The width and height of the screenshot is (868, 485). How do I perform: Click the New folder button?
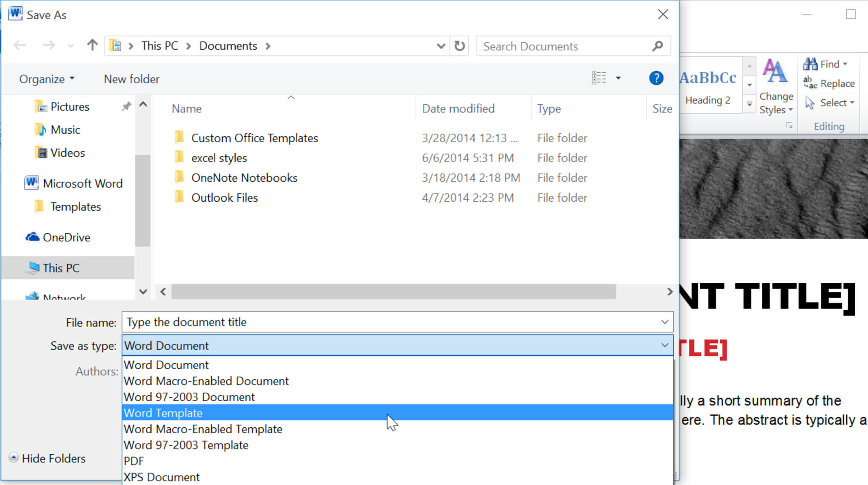131,79
